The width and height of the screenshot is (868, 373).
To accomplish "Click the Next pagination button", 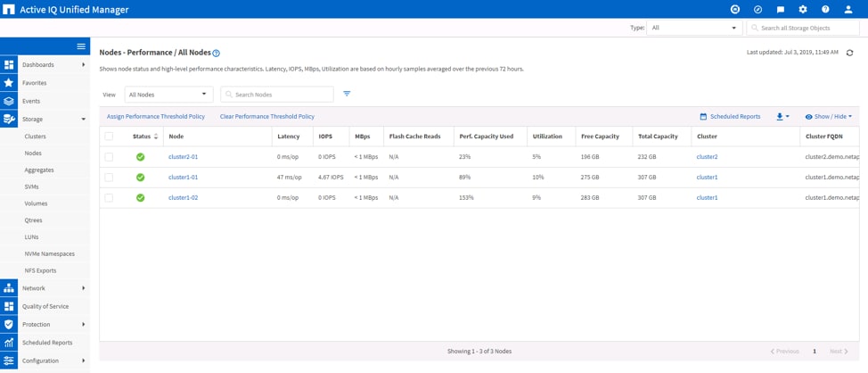I will click(839, 352).
